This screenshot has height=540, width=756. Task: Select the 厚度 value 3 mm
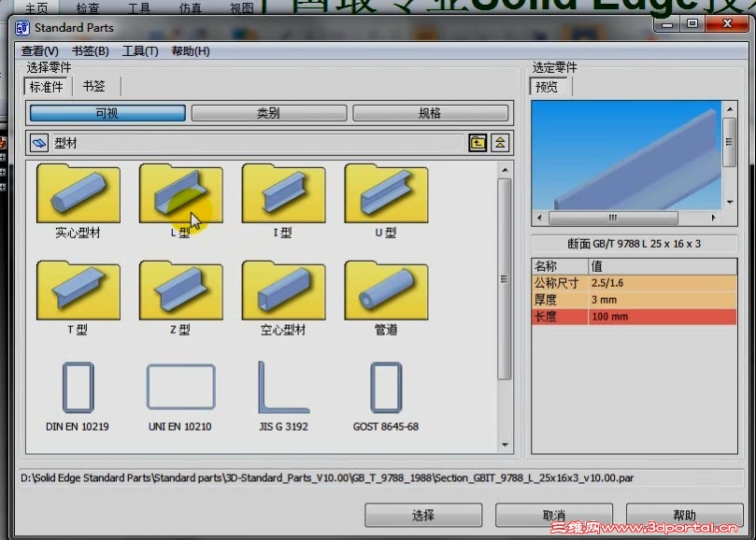663,300
